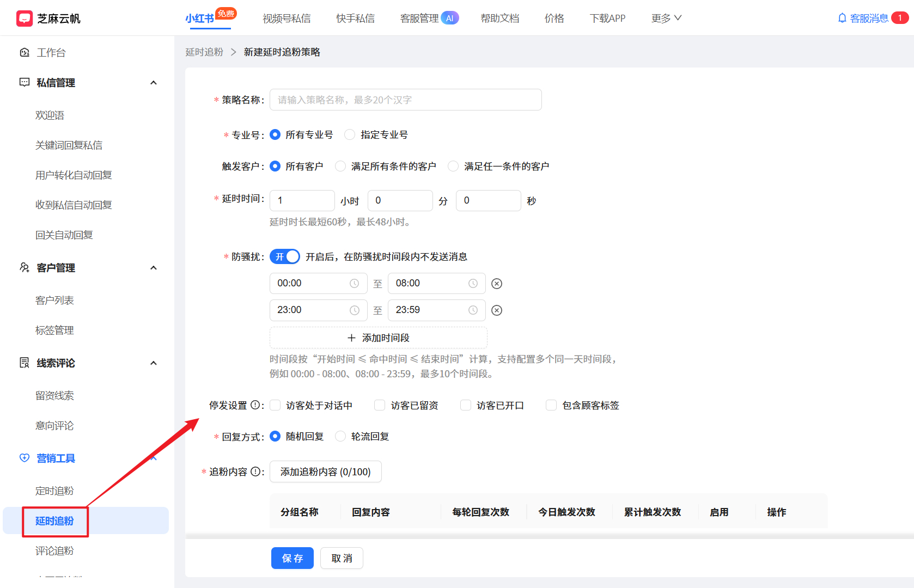Open the 客服消息 link
914x588 pixels.
point(869,18)
